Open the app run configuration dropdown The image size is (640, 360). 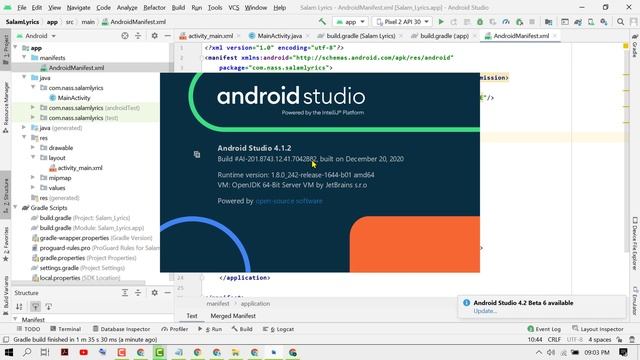(x=351, y=22)
